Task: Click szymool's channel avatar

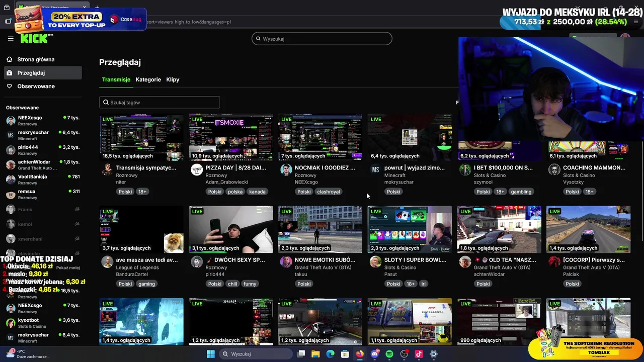Action: coord(465,169)
